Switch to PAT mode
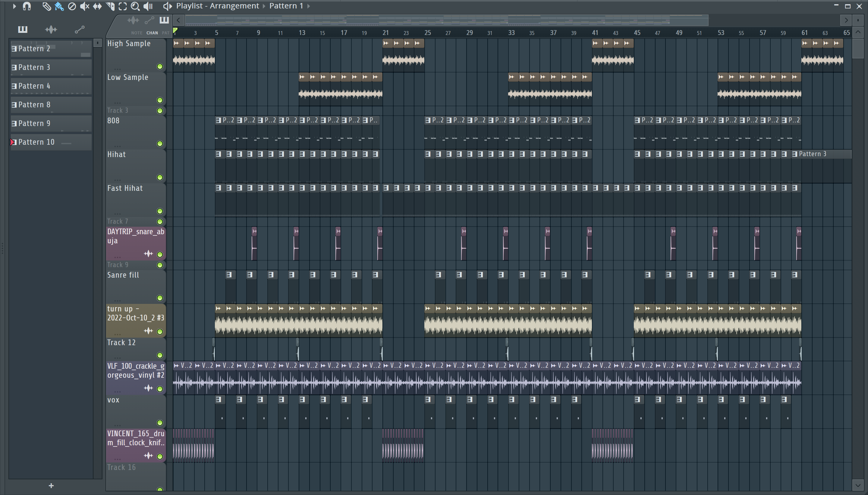Image resolution: width=868 pixels, height=495 pixels. pos(165,33)
